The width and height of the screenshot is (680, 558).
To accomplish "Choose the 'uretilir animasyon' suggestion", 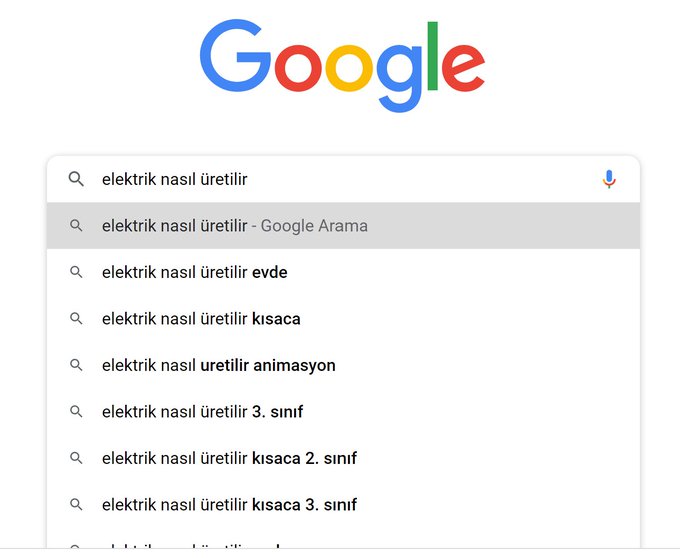I will [x=343, y=365].
